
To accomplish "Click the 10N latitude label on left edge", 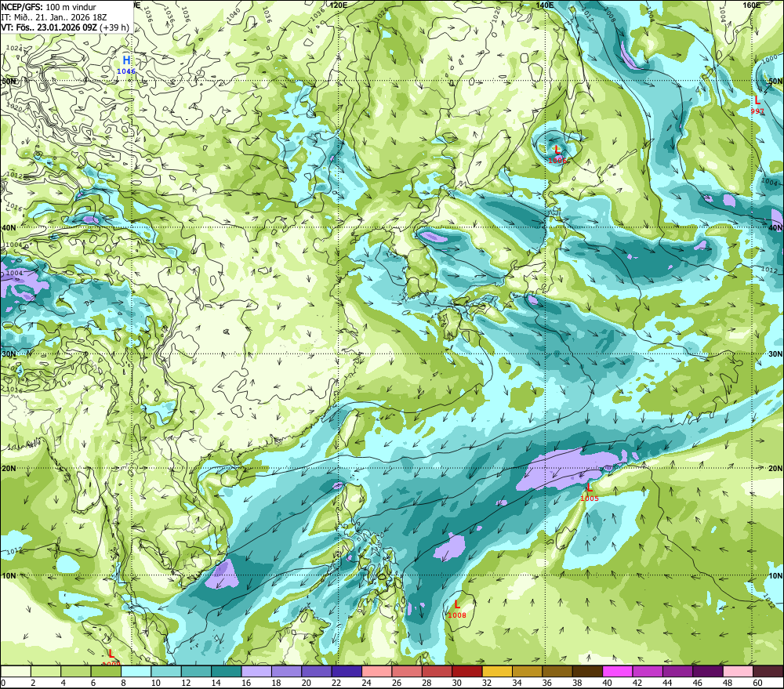I will (9, 576).
